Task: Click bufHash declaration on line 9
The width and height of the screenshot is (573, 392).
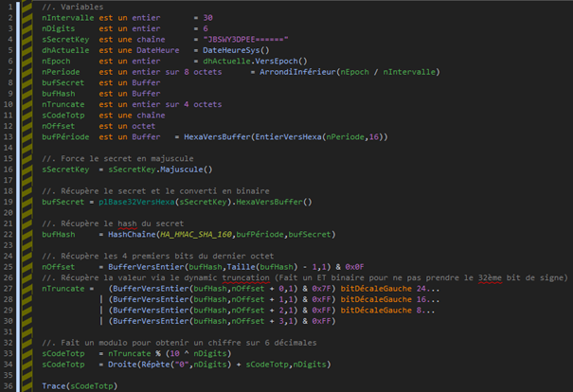Action: tap(58, 94)
